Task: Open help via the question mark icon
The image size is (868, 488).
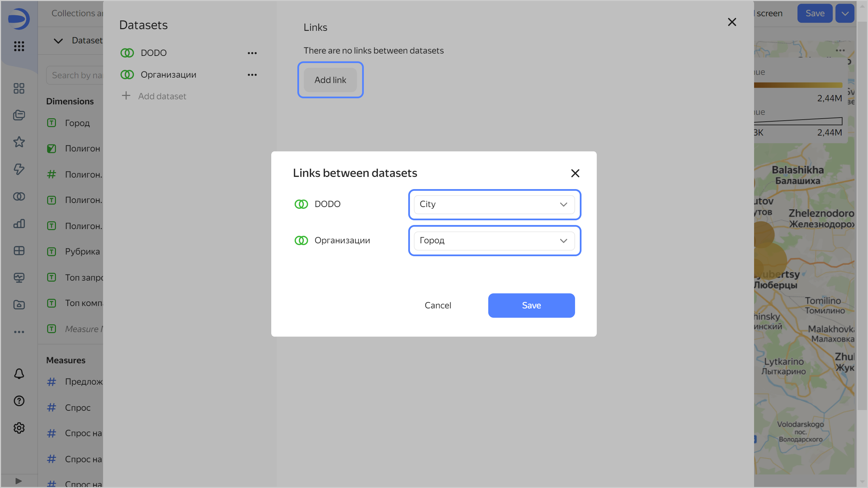Action: click(x=19, y=401)
